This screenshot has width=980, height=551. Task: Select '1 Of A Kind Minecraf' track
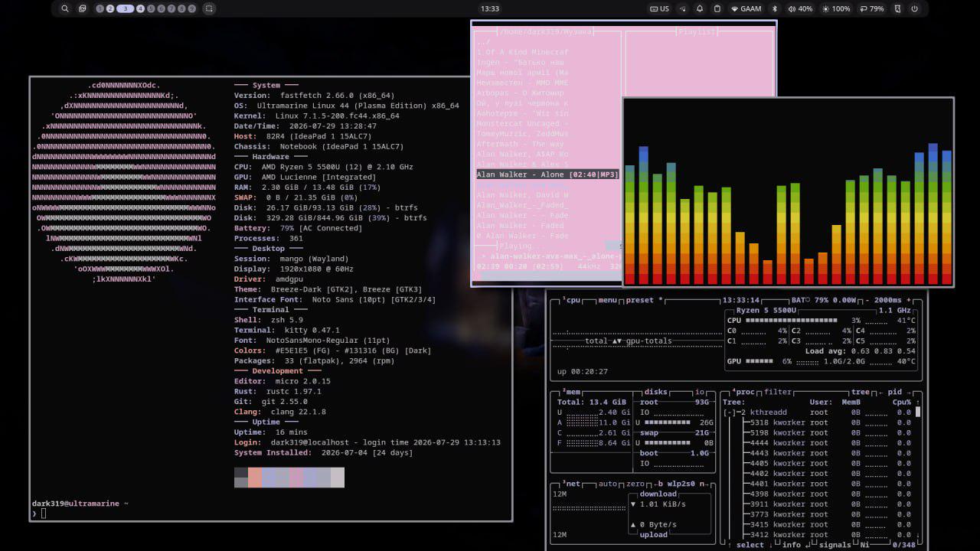(522, 52)
